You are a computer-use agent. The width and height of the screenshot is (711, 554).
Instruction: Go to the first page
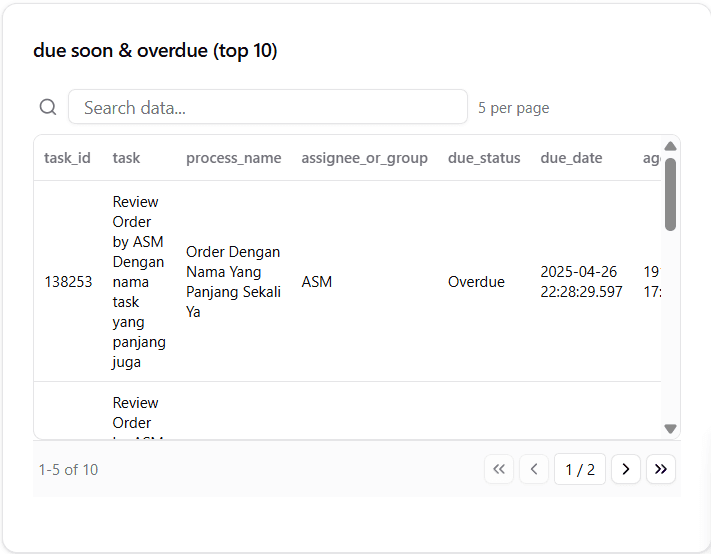pos(499,469)
